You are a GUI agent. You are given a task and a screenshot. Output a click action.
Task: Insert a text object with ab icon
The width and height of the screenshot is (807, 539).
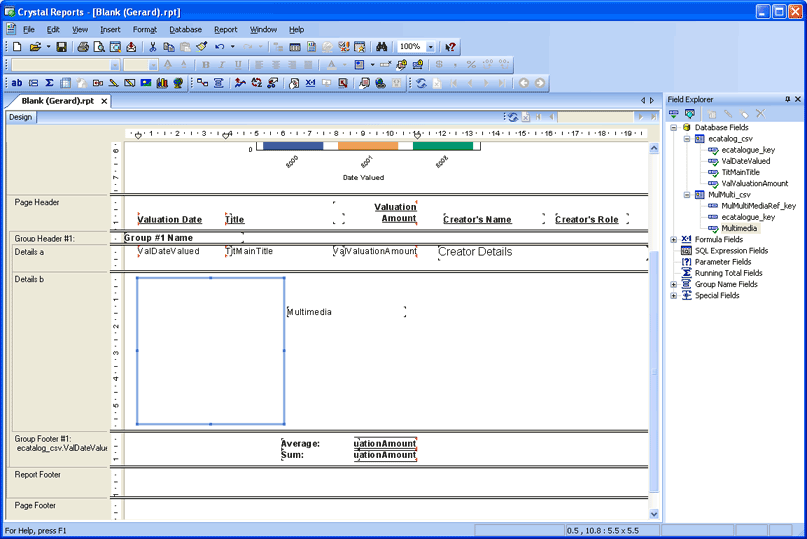coord(17,83)
